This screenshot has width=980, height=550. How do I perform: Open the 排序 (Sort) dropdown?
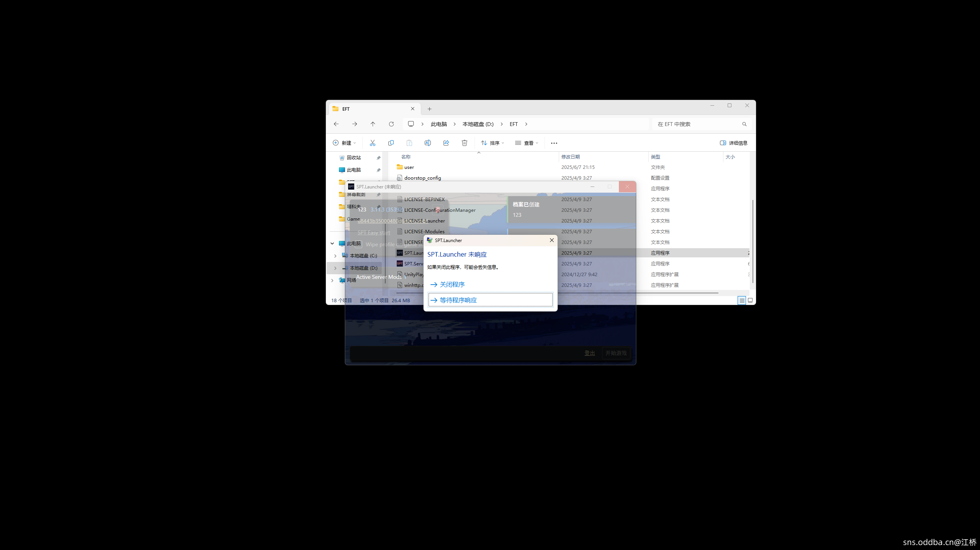click(492, 143)
